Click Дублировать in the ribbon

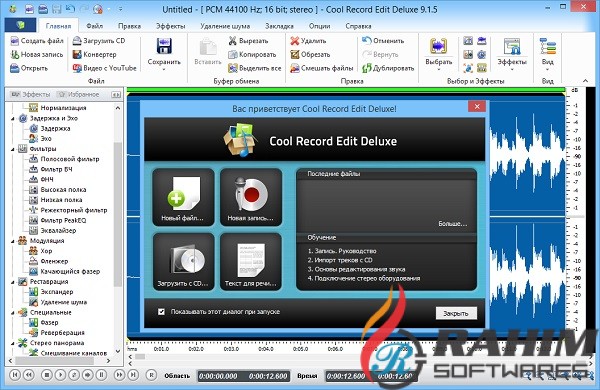388,68
